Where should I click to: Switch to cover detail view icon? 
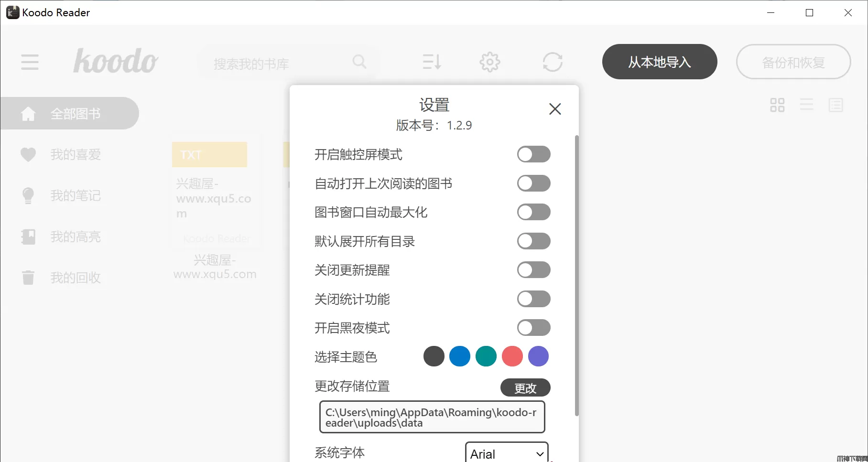coord(835,105)
